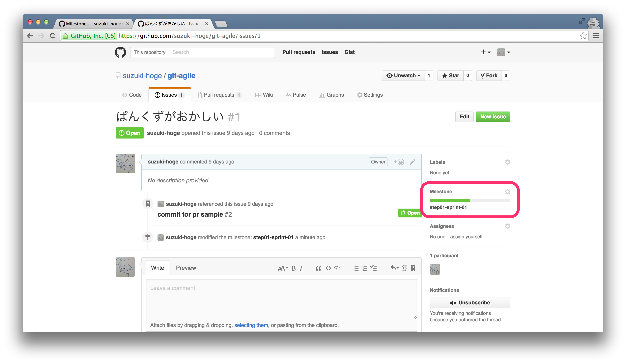Viewport: 626px width, 364px height.
Task: Open the Wiki tab
Action: [264, 95]
